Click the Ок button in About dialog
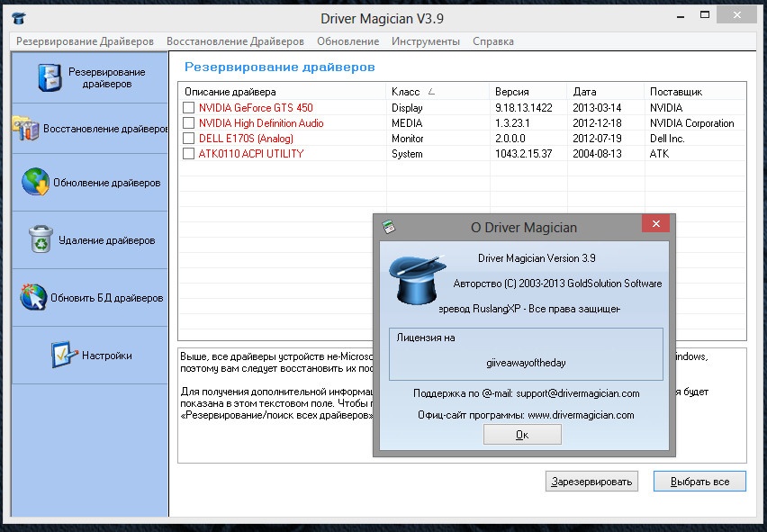 pyautogui.click(x=522, y=434)
